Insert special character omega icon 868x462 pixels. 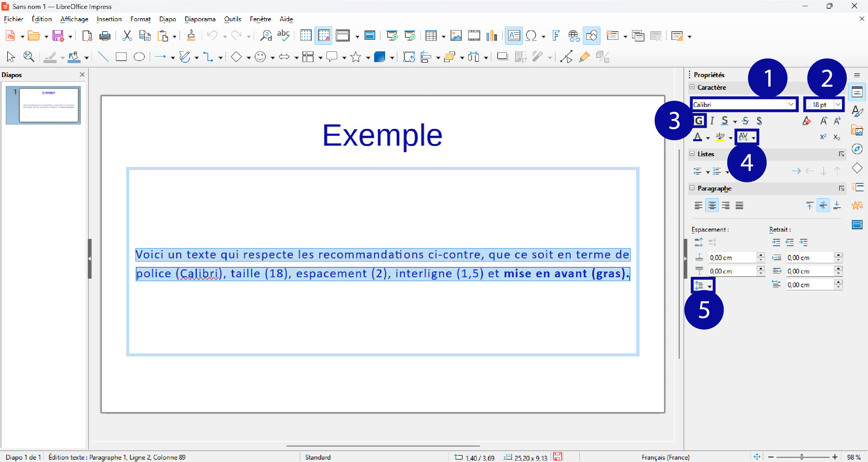(x=531, y=36)
